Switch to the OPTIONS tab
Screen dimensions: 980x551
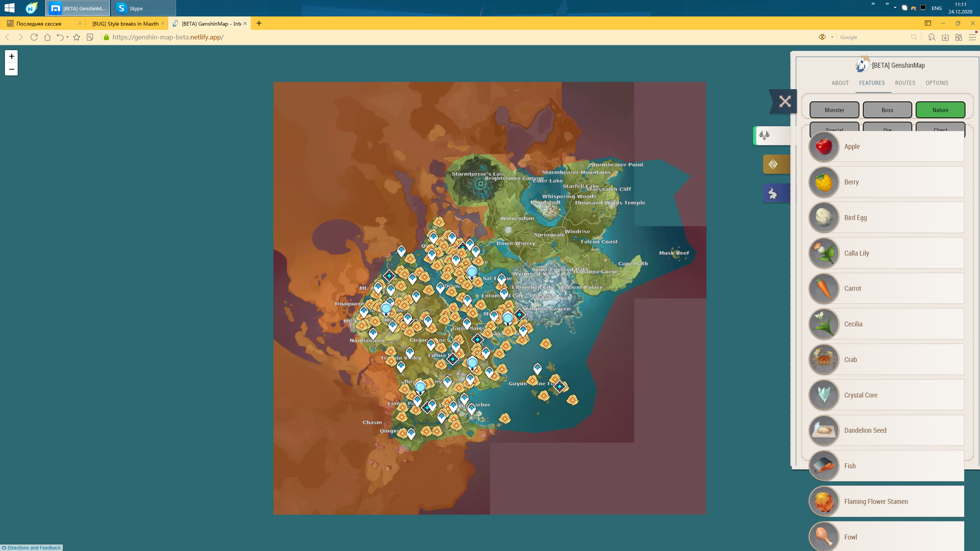pyautogui.click(x=937, y=83)
